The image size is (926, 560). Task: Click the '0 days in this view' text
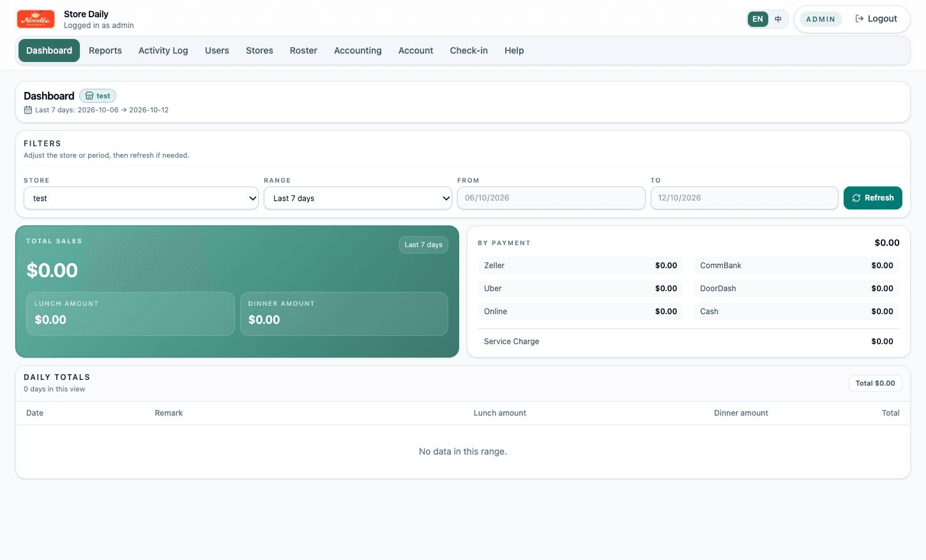pyautogui.click(x=54, y=389)
